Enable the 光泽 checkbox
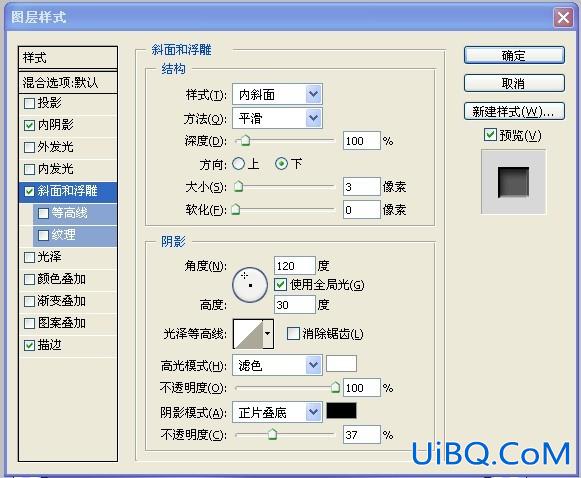 point(29,257)
